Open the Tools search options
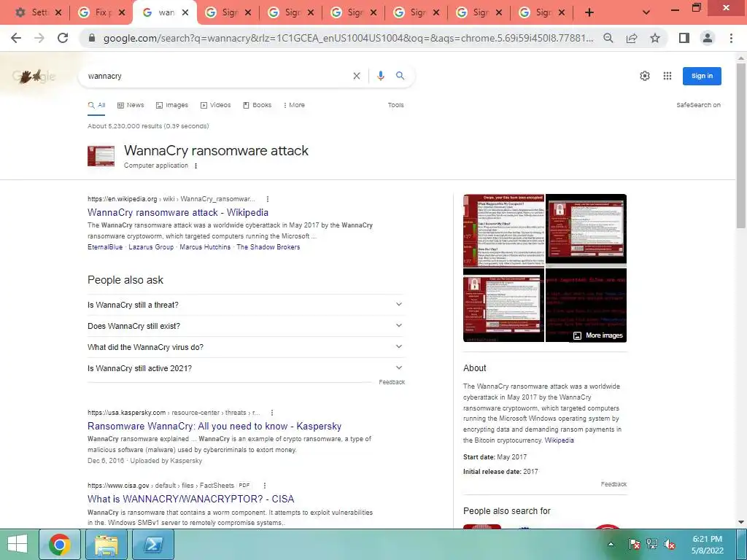This screenshot has width=747, height=560. click(x=396, y=105)
